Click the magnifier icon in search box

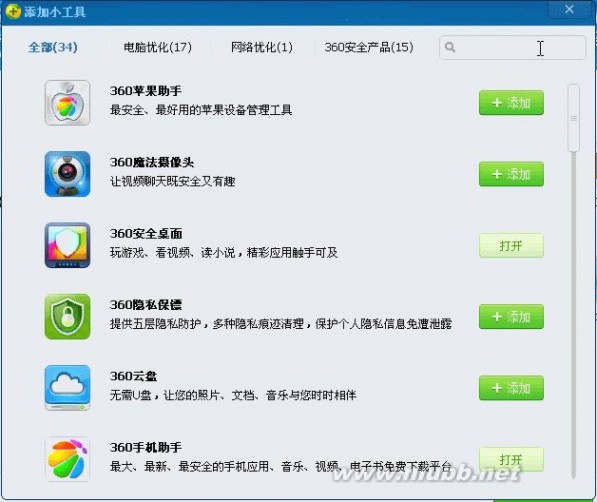pos(450,47)
